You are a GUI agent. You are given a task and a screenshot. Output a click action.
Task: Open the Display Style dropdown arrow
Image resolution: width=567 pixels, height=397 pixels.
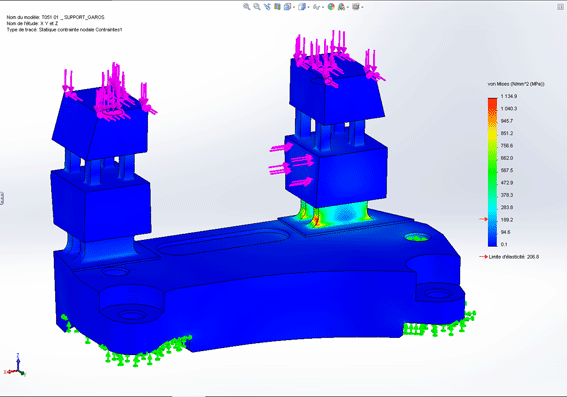[x=308, y=7]
